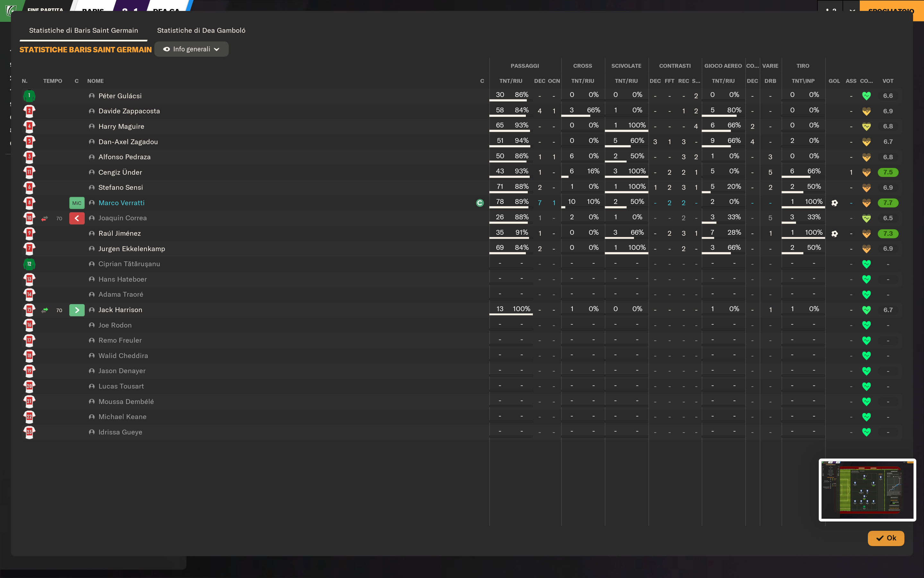924x578 pixels.
Task: Click Raúl Jiménez's 7.3 rating badge
Action: click(888, 233)
